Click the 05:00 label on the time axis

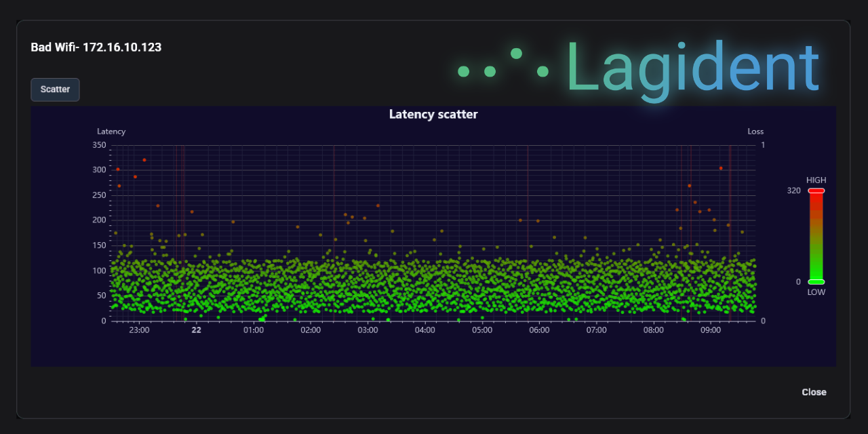(x=482, y=330)
